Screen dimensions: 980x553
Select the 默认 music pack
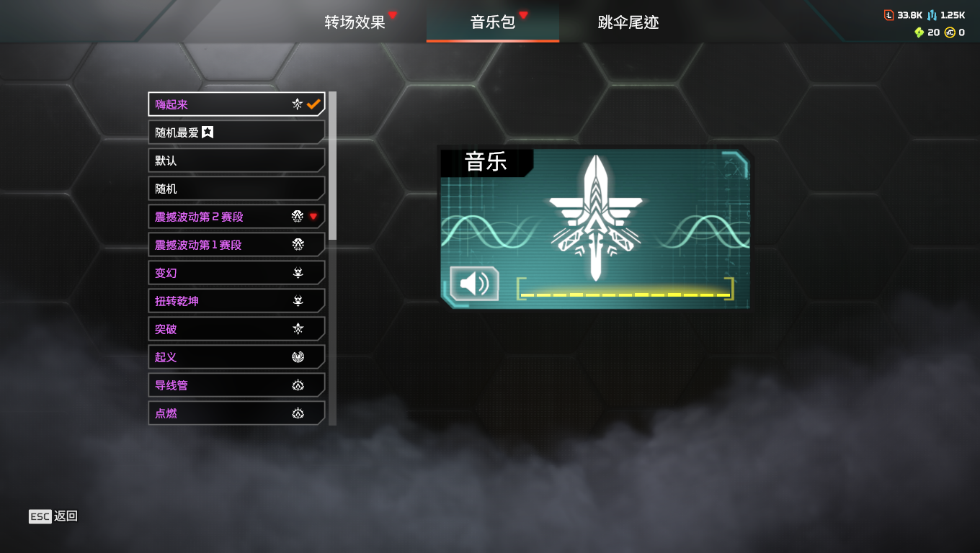[236, 161]
